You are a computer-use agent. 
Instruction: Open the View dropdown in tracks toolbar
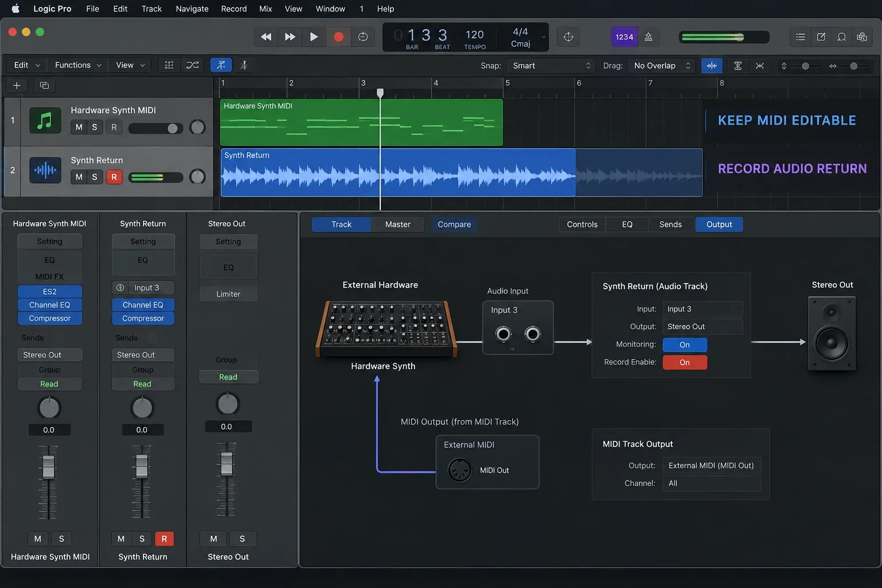pyautogui.click(x=130, y=65)
